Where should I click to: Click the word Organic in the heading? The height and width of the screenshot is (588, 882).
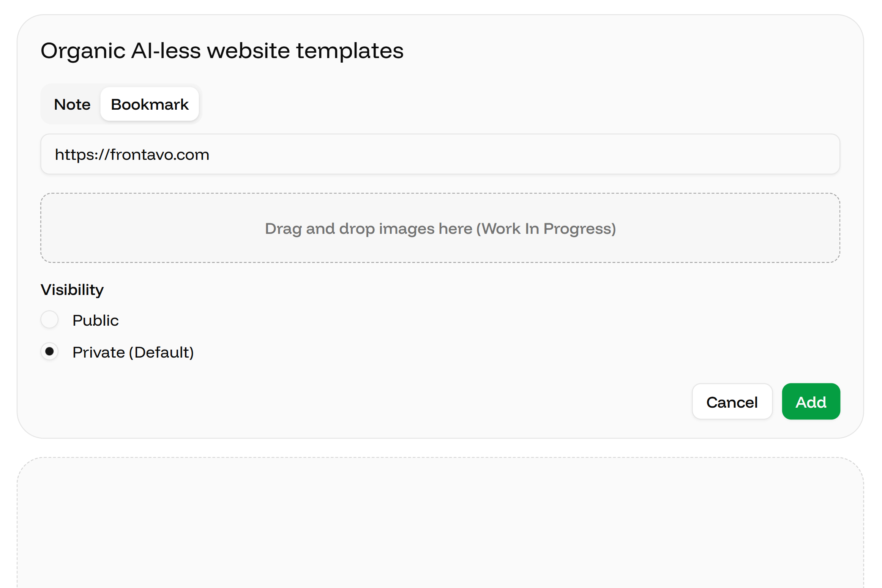click(83, 52)
